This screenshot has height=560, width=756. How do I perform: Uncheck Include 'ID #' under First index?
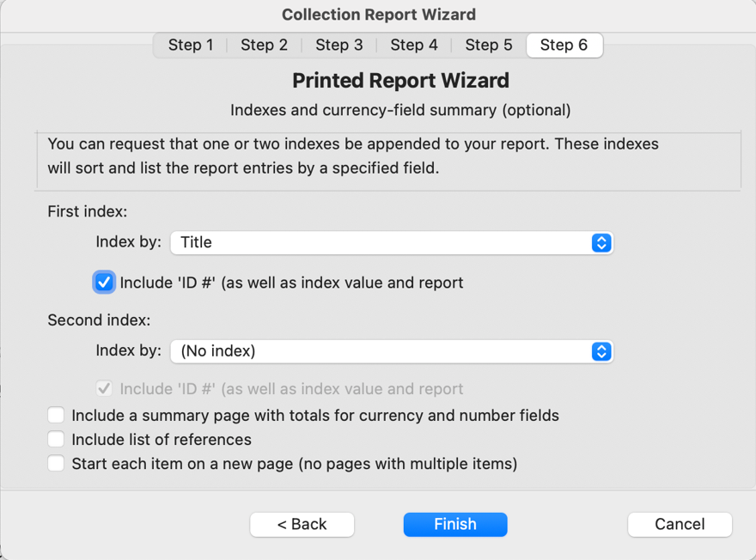[x=103, y=281]
